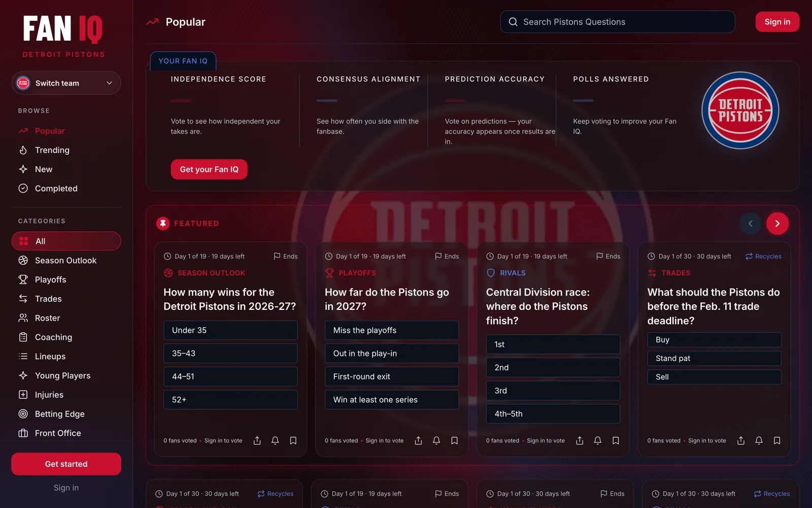The height and width of the screenshot is (508, 812).
Task: Go to previous featured polls arrow
Action: 751,224
